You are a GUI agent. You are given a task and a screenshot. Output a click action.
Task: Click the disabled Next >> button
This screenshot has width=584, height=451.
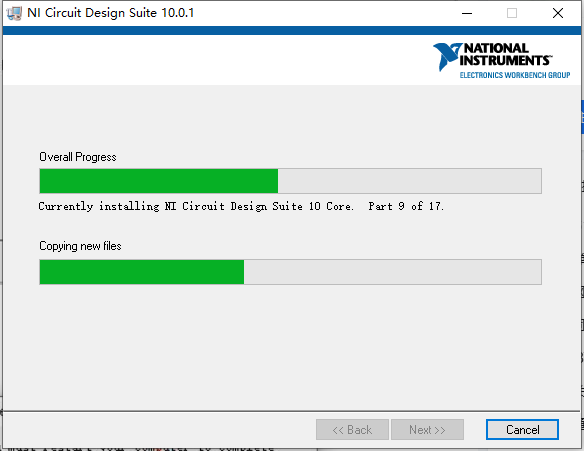pyautogui.click(x=427, y=429)
